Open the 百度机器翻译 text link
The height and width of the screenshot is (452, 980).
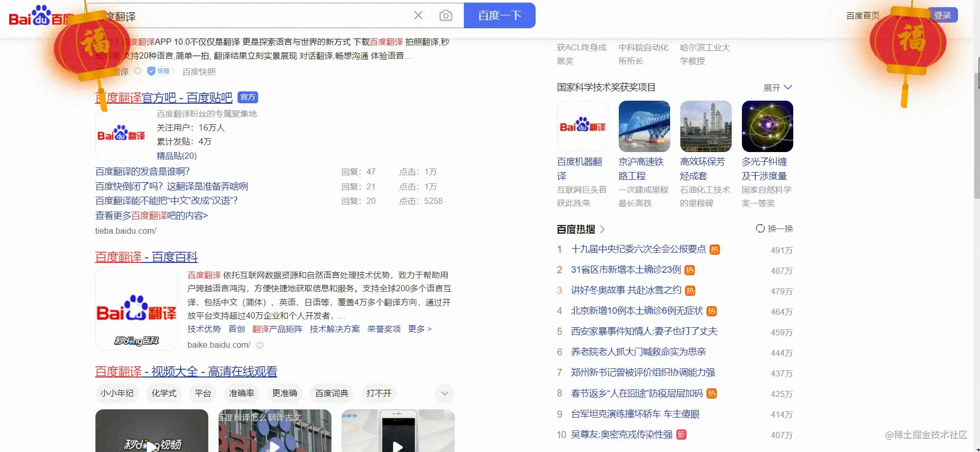[580, 168]
